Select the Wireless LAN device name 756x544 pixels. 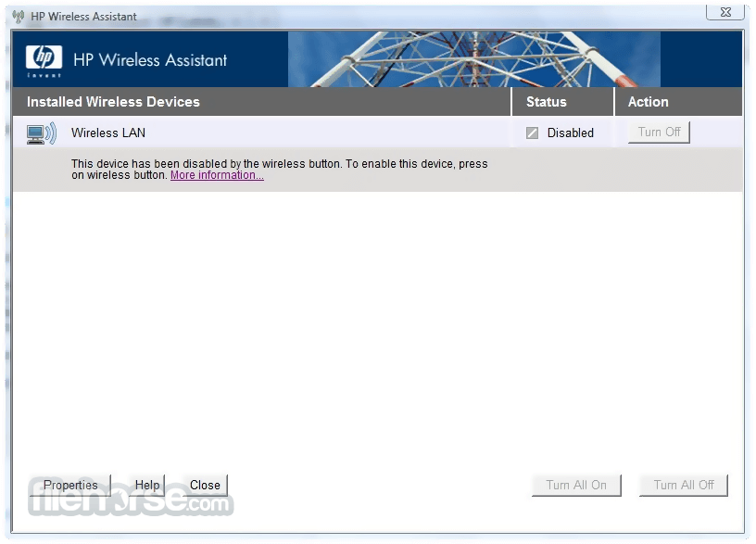point(108,133)
